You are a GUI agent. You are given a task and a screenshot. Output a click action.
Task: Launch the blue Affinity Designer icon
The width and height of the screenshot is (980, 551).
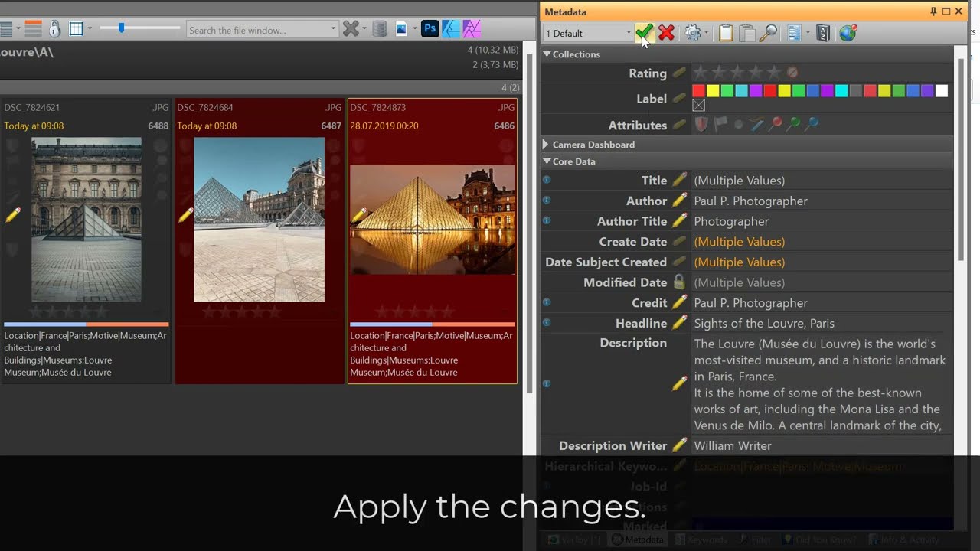(451, 29)
